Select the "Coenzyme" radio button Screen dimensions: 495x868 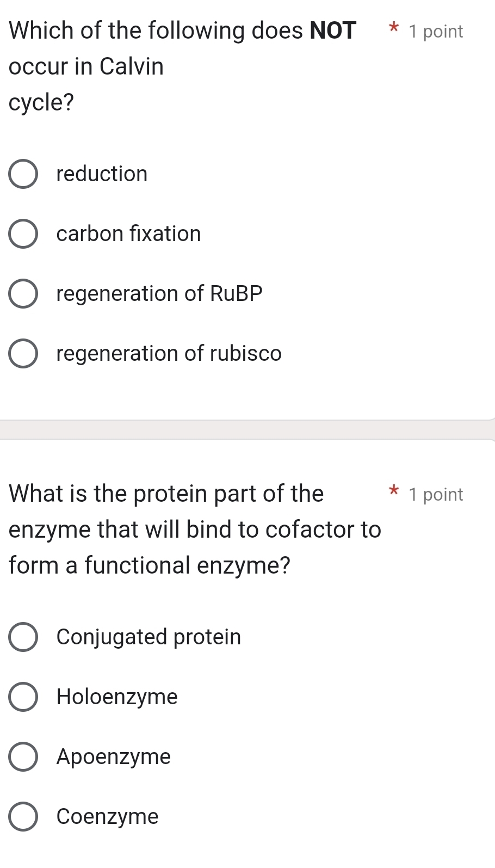tap(23, 816)
